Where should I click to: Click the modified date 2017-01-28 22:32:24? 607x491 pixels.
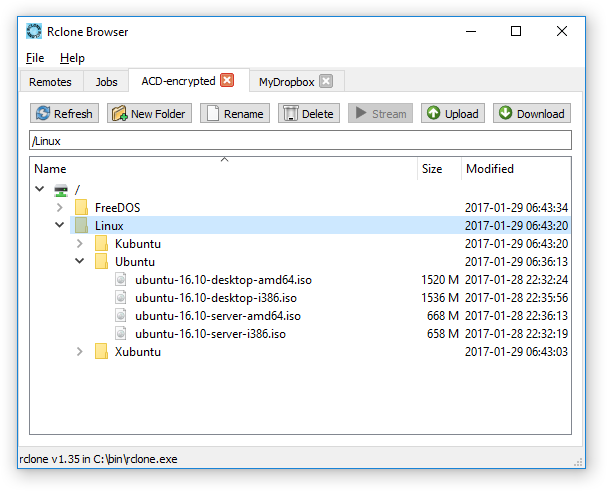[x=516, y=280]
